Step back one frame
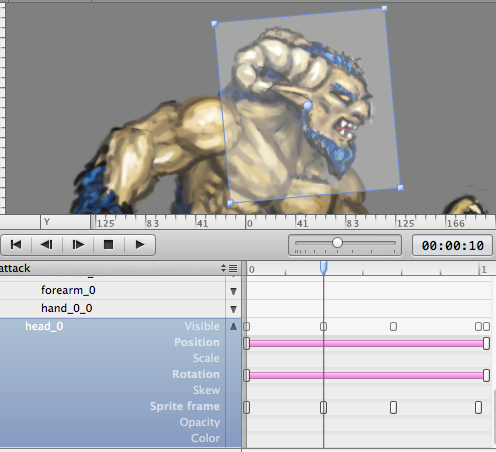This screenshot has height=452, width=496. tap(47, 245)
